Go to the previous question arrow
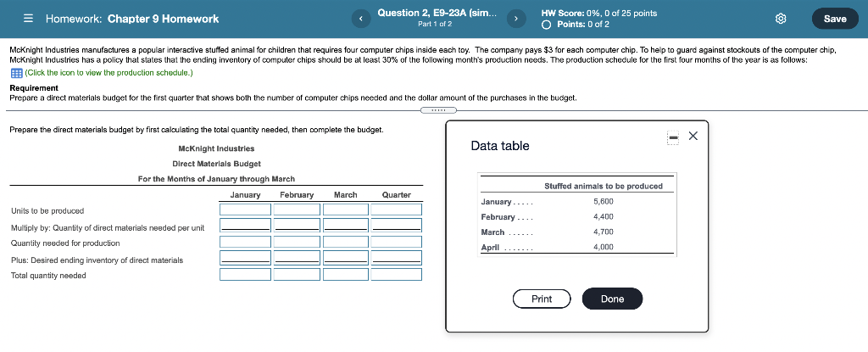The image size is (868, 352). [360, 19]
